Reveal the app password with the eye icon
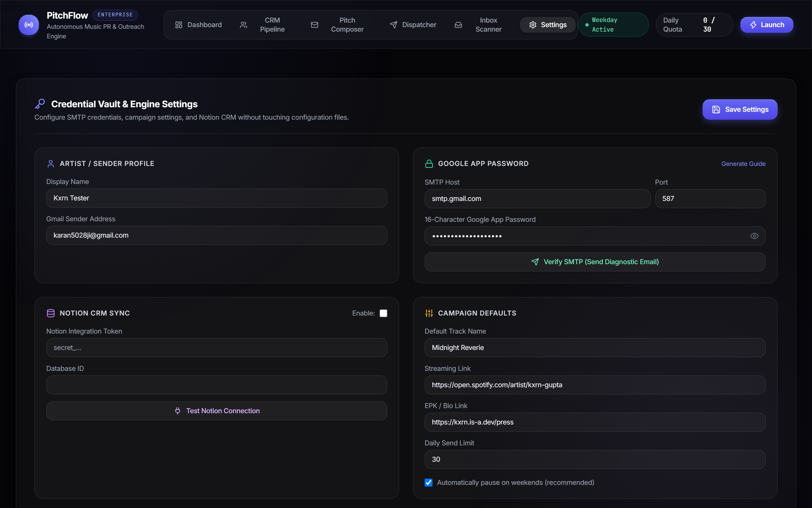Screen dimensions: 812x508 tap(754, 236)
